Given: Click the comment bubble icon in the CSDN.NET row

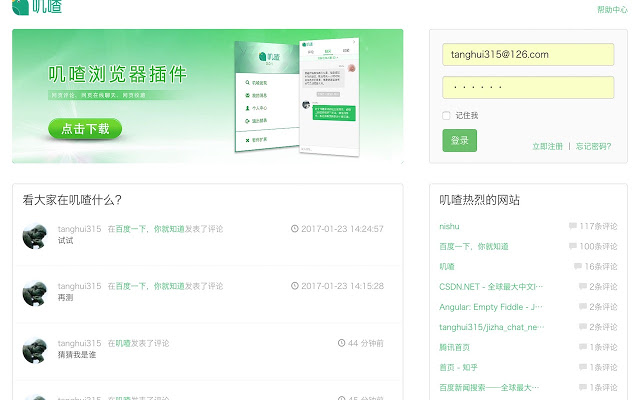Looking at the screenshot, I should click(583, 286).
